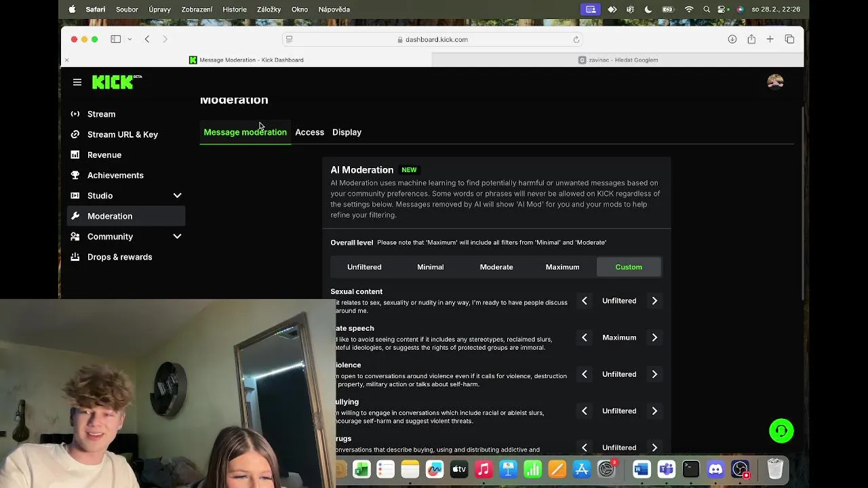Switch to the Message moderation tab
Viewport: 868px width, 488px height.
(245, 132)
